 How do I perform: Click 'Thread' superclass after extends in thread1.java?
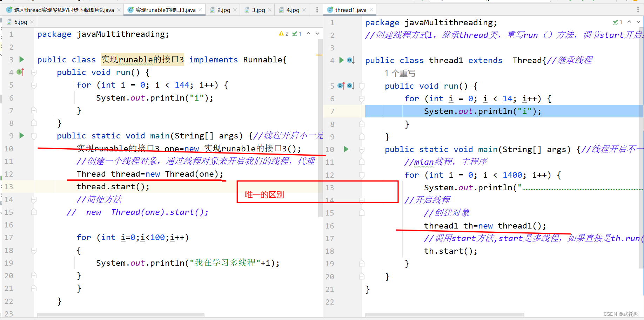click(x=527, y=60)
